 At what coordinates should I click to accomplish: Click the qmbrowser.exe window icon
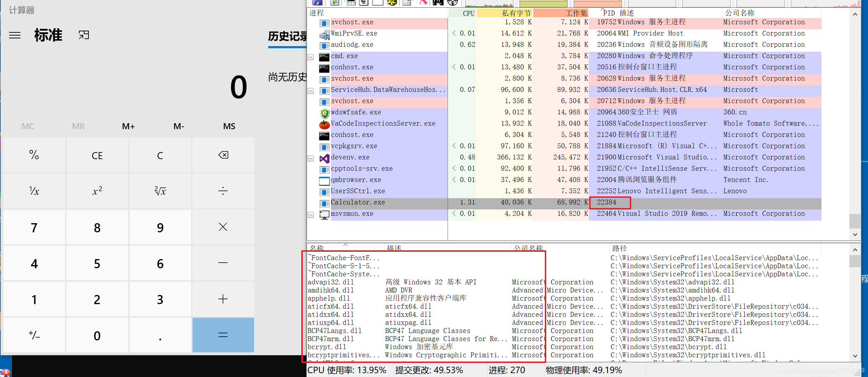click(324, 181)
